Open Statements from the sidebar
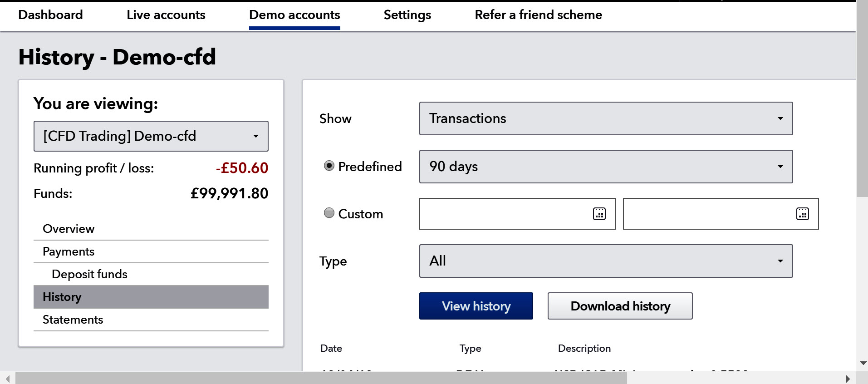 coord(73,320)
